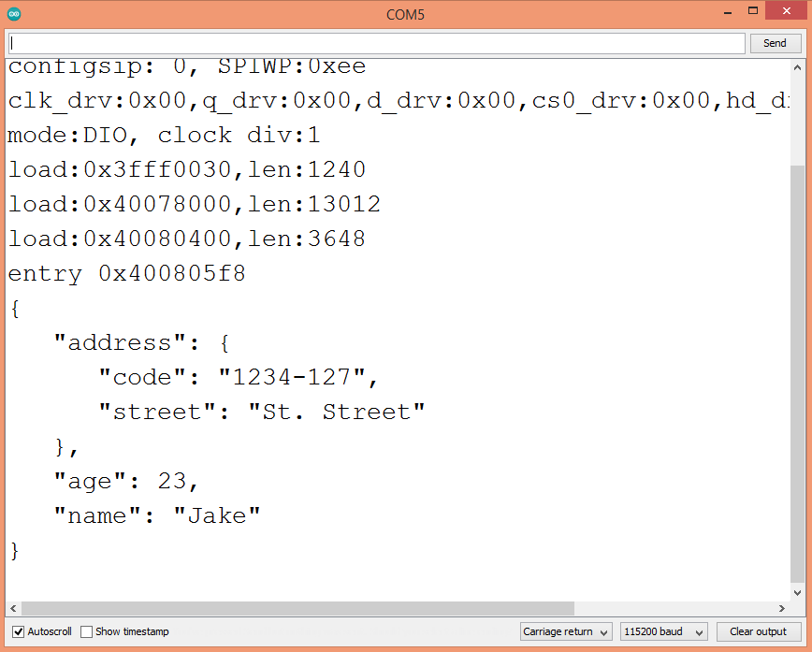
Task: Disable the Autoscroll checkbox
Action: tap(19, 631)
